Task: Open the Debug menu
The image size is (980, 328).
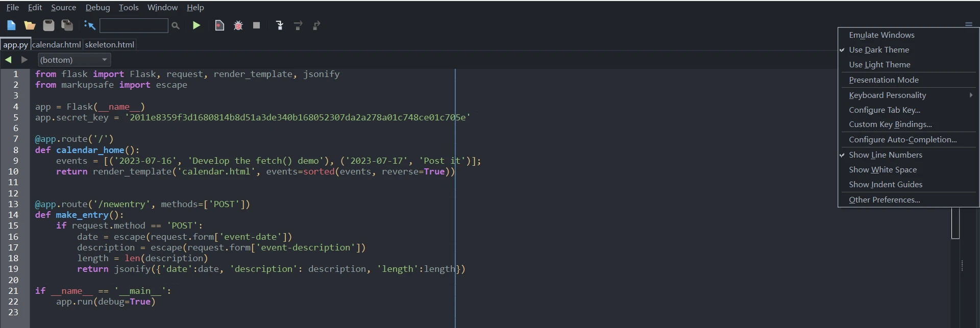Action: pos(97,8)
